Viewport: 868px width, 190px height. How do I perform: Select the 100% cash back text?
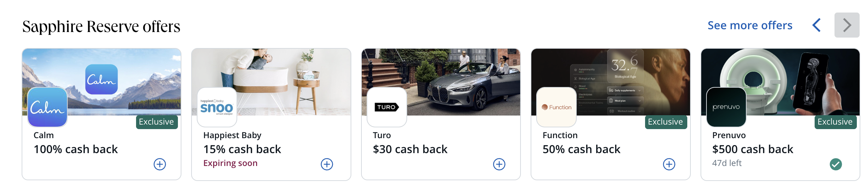(x=76, y=149)
